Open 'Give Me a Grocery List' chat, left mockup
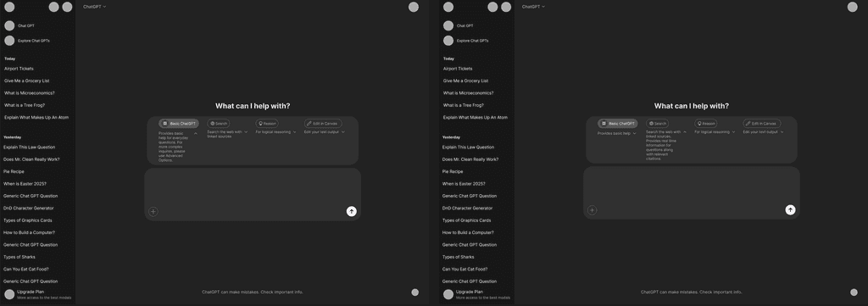868x306 pixels. (x=26, y=81)
